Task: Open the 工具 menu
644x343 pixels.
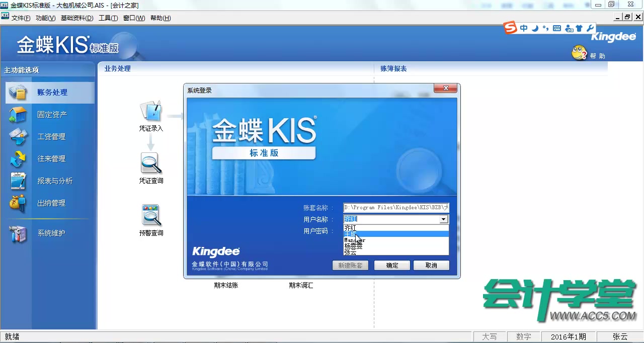Action: point(110,18)
